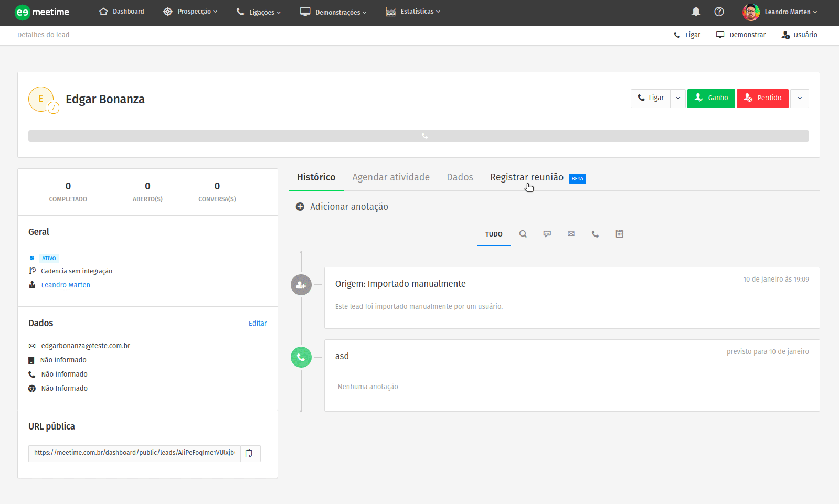Expand the Ligar button dropdown arrow
839x504 pixels.
coord(678,98)
